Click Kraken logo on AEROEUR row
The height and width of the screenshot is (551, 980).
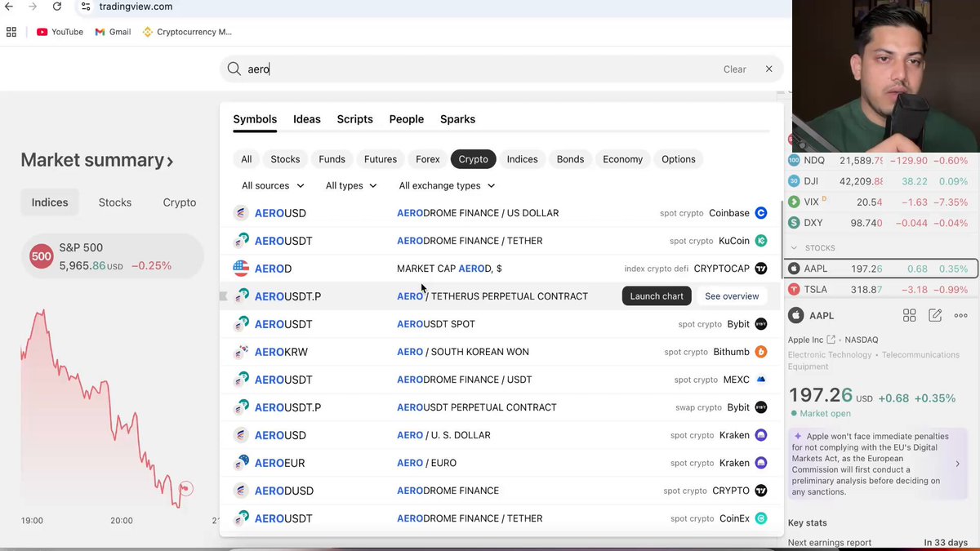pyautogui.click(x=761, y=463)
